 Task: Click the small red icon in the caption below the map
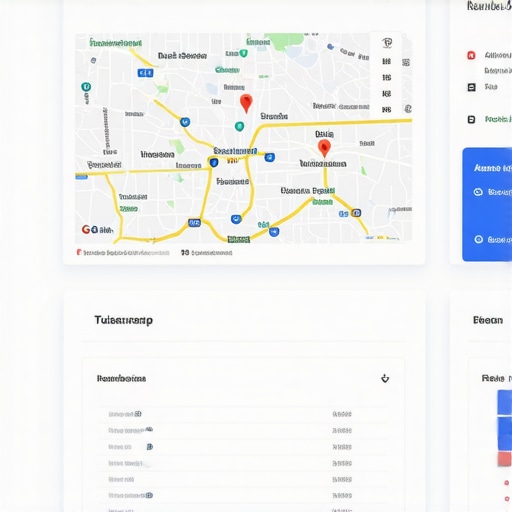coord(79,252)
